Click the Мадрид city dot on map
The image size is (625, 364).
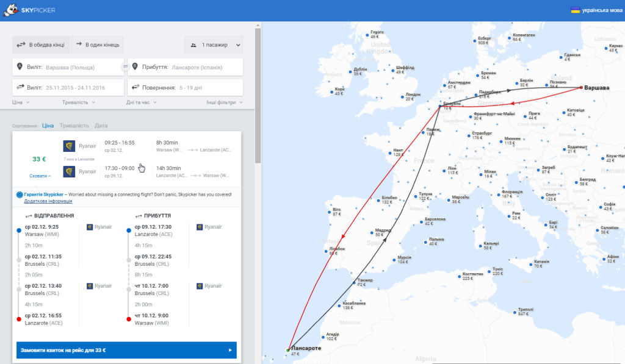click(x=372, y=232)
